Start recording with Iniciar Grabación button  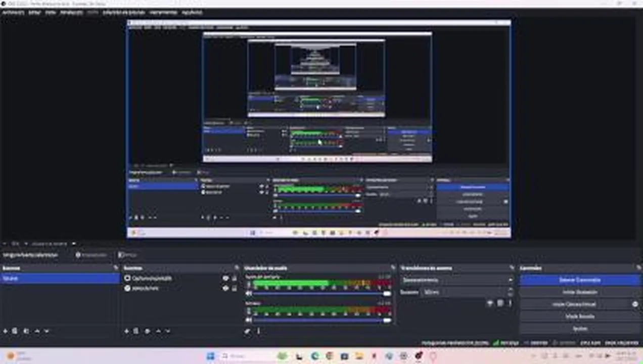(580, 292)
